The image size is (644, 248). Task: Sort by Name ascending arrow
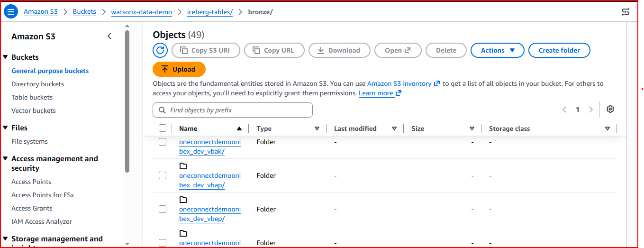tap(239, 129)
